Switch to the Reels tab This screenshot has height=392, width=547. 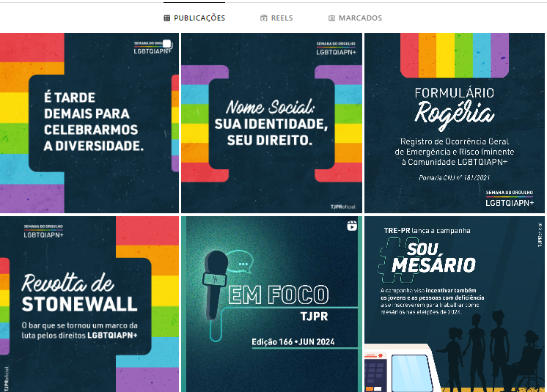click(x=276, y=18)
